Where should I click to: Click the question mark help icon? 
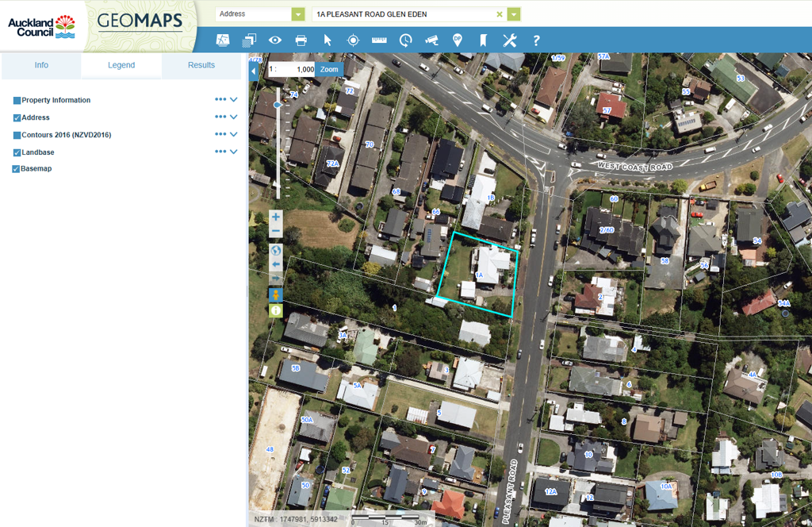536,40
